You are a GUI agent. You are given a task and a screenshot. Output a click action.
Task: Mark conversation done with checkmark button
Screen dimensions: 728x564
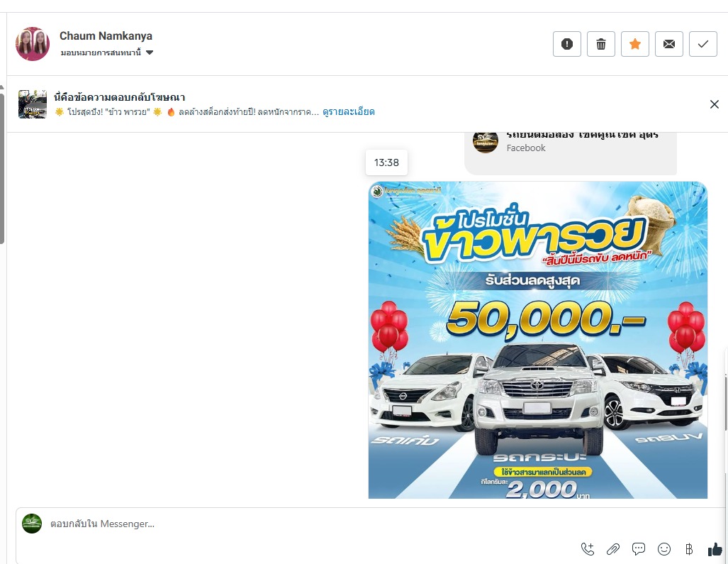pyautogui.click(x=703, y=44)
